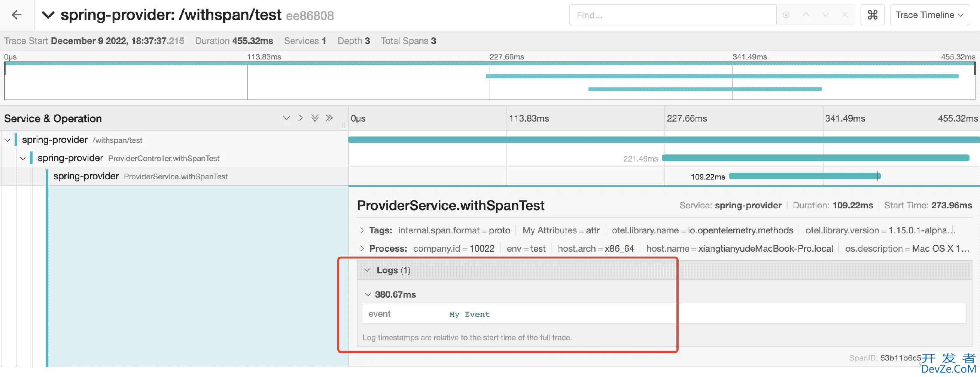Viewport: 980px width, 377px height.
Task: Expand one level in Service & Operation
Action: (x=301, y=118)
